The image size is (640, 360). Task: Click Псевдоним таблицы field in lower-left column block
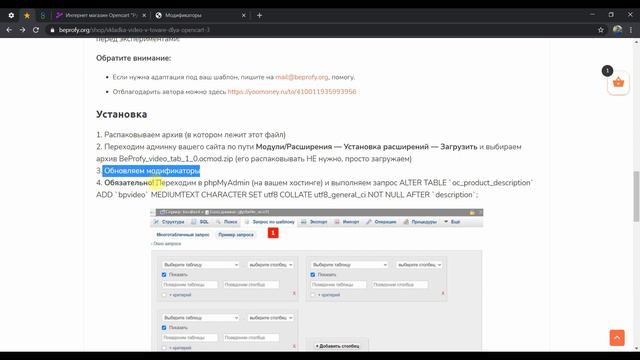190,338
